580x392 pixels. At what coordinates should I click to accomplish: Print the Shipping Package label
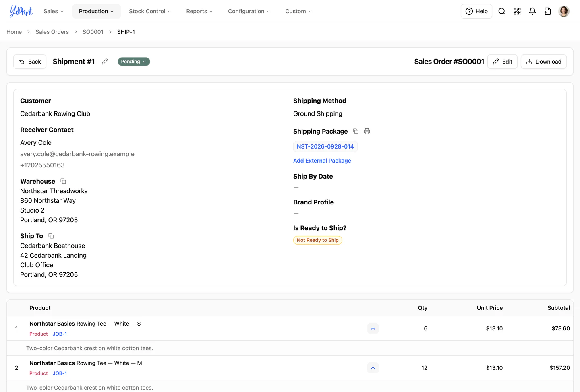(367, 131)
